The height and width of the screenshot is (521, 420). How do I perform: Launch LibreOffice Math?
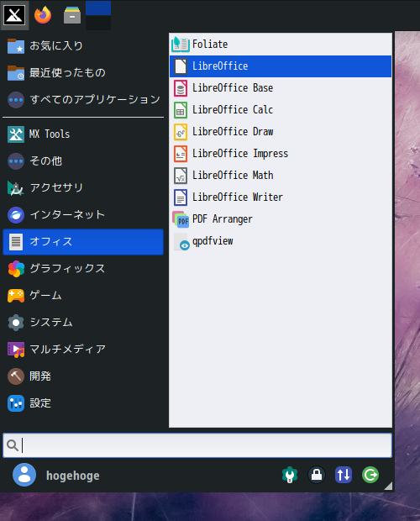click(281, 176)
